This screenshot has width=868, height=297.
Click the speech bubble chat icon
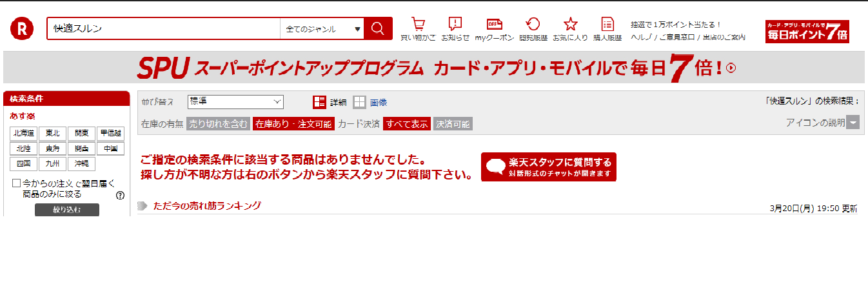495,167
